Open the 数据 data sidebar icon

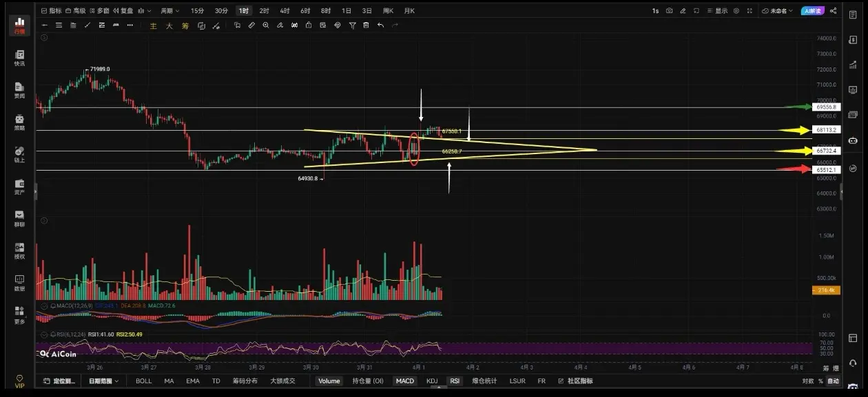point(19,283)
